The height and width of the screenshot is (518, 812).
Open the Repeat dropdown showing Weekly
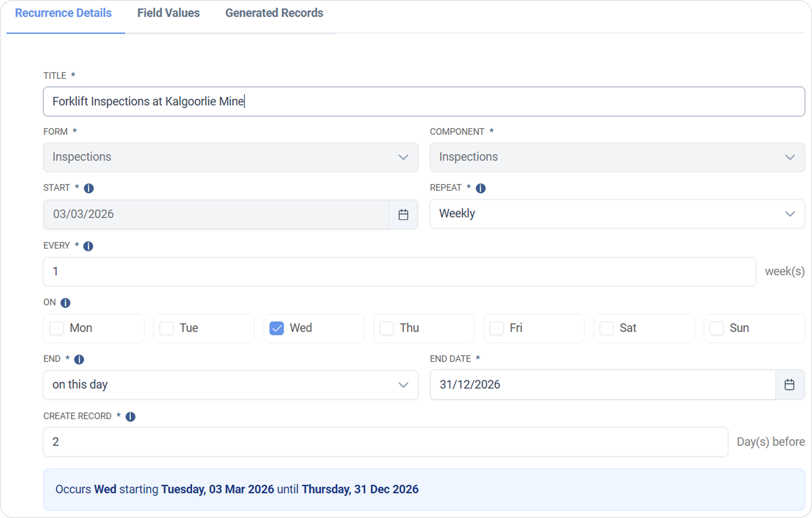(x=617, y=214)
